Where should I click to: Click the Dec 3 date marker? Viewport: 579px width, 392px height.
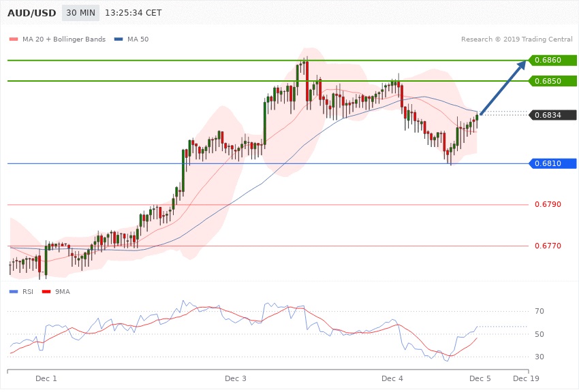pos(235,378)
